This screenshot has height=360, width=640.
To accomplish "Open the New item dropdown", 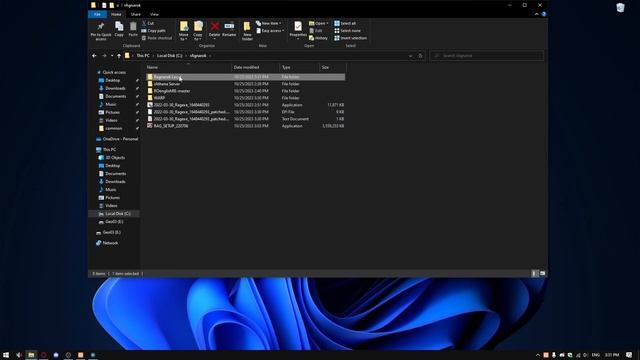I will (269, 23).
